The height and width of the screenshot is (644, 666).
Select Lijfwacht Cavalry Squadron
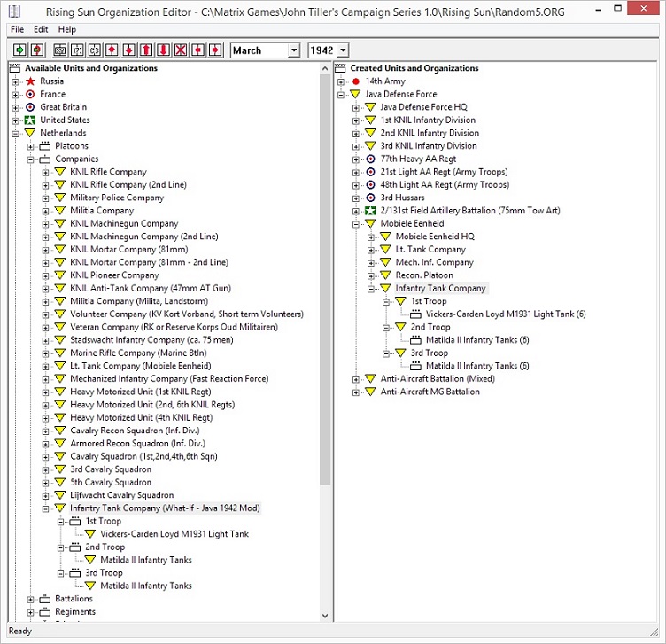tap(122, 495)
